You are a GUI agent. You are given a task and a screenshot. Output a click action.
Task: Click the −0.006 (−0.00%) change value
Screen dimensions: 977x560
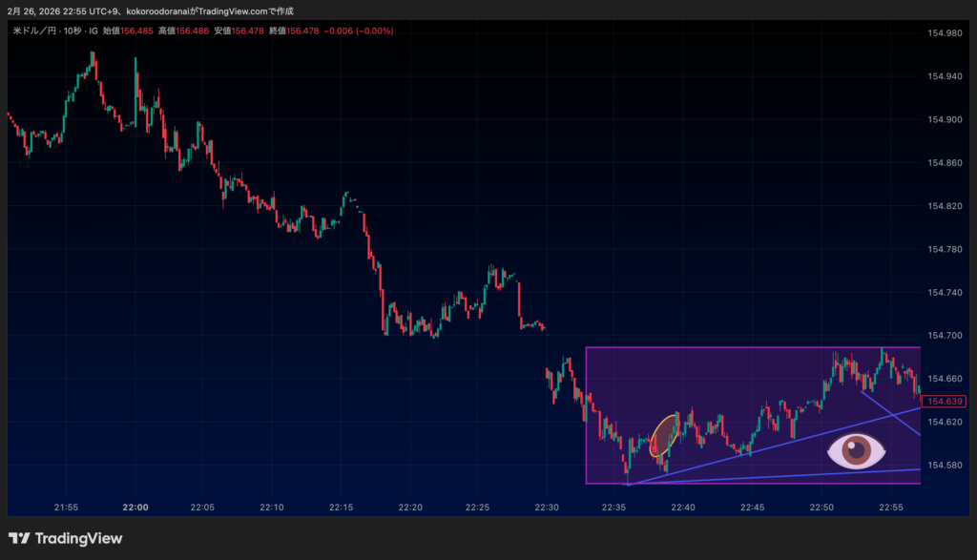click(x=359, y=31)
